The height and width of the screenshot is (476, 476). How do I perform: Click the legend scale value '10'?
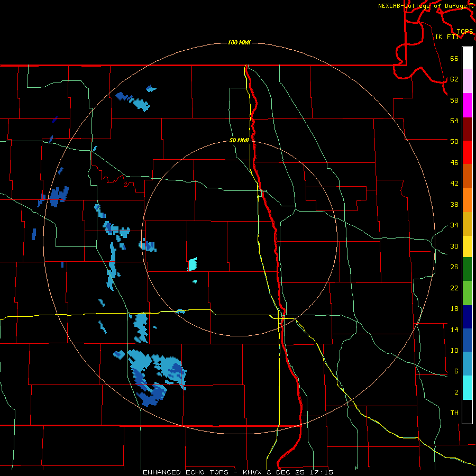coord(454,350)
